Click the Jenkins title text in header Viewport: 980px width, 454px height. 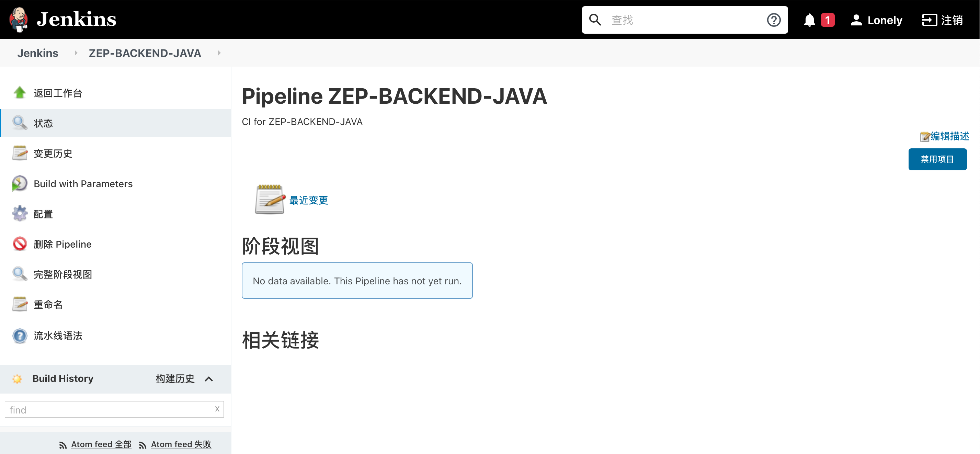(x=77, y=20)
